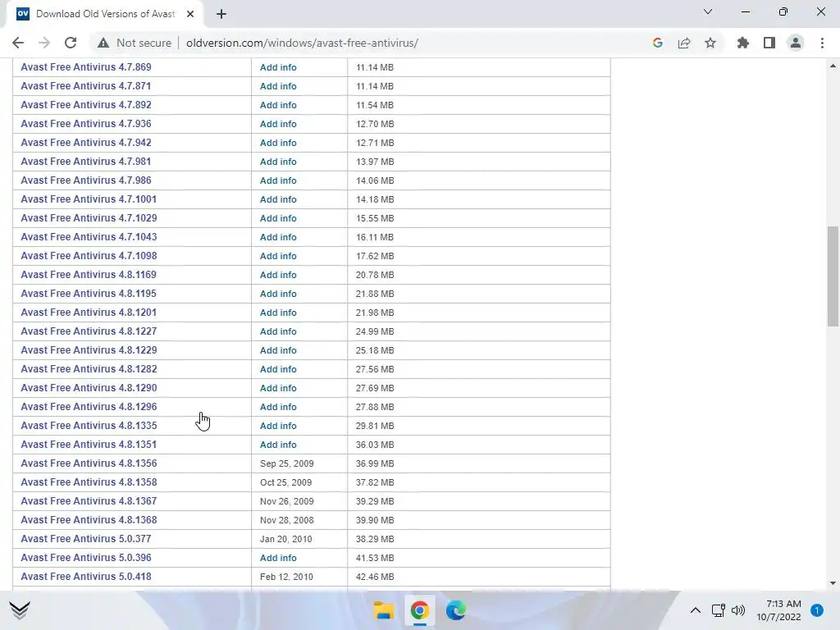
Task: Reload the oldversion.com page
Action: click(x=71, y=43)
